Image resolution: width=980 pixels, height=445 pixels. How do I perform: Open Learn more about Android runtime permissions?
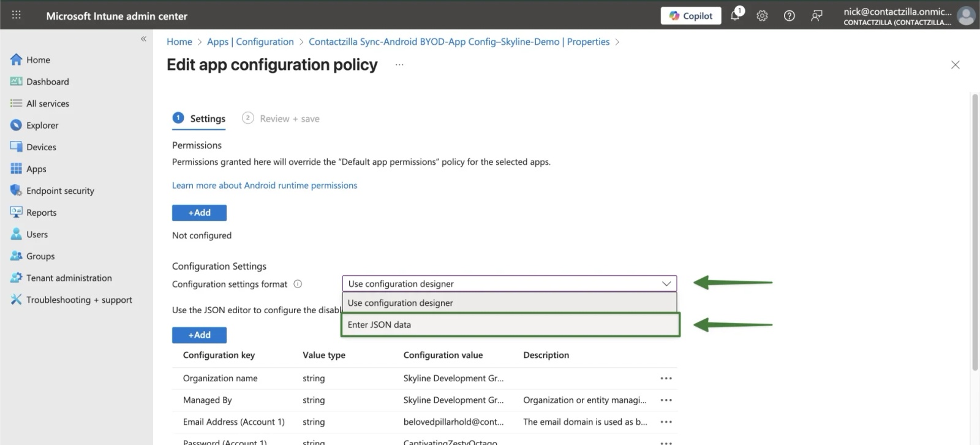pos(265,185)
